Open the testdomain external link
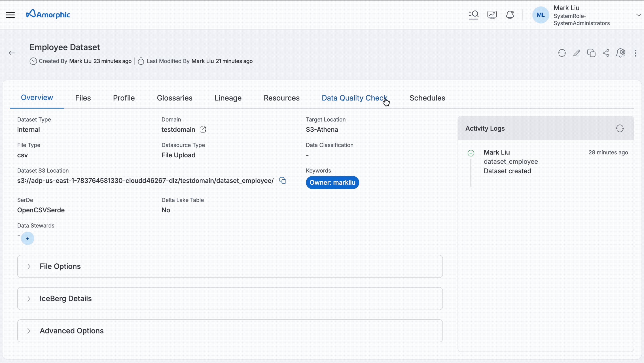This screenshot has height=363, width=644. (x=203, y=130)
